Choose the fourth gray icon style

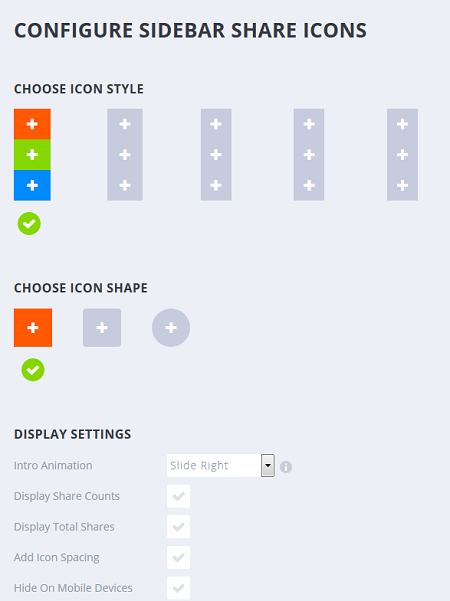[309, 154]
